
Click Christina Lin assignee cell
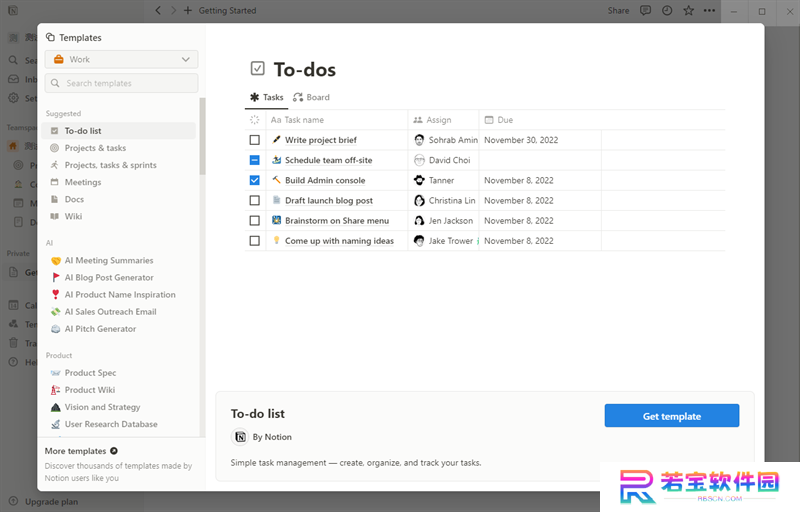click(x=443, y=200)
